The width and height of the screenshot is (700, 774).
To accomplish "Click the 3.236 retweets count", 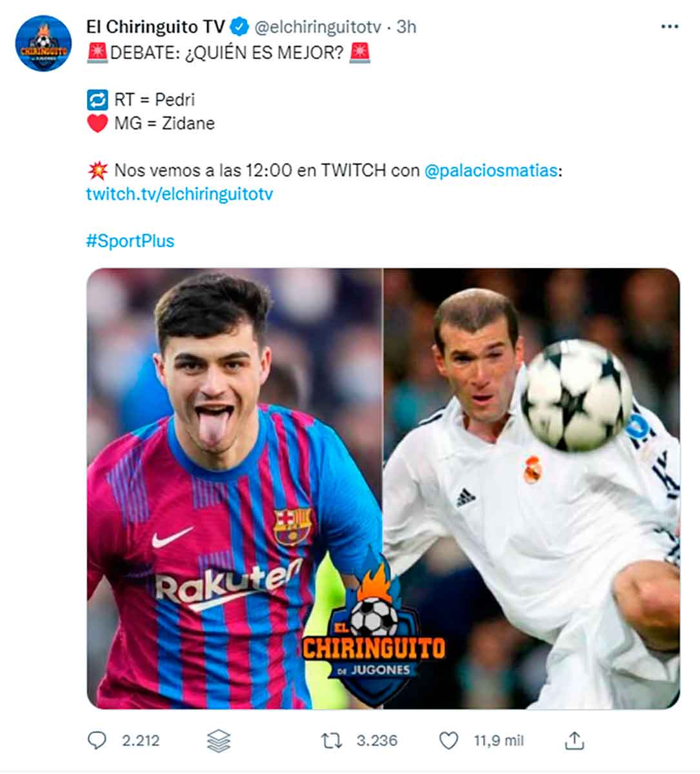I will 377,740.
